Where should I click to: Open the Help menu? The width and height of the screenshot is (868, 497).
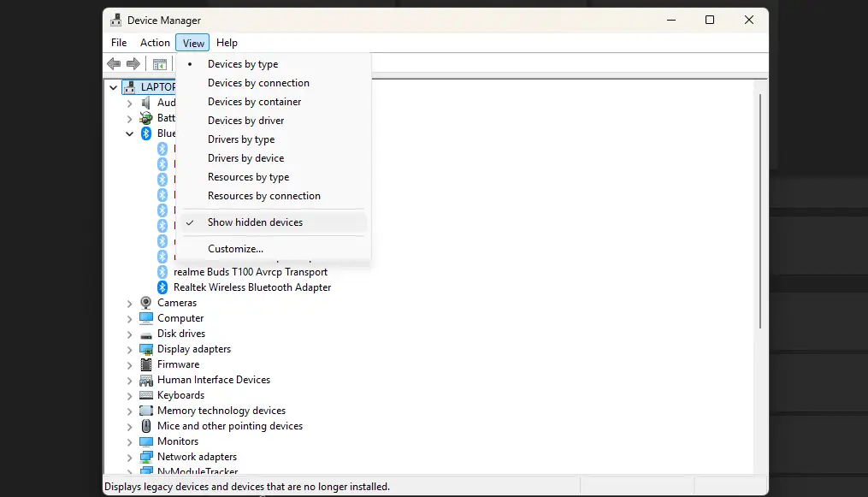(227, 42)
